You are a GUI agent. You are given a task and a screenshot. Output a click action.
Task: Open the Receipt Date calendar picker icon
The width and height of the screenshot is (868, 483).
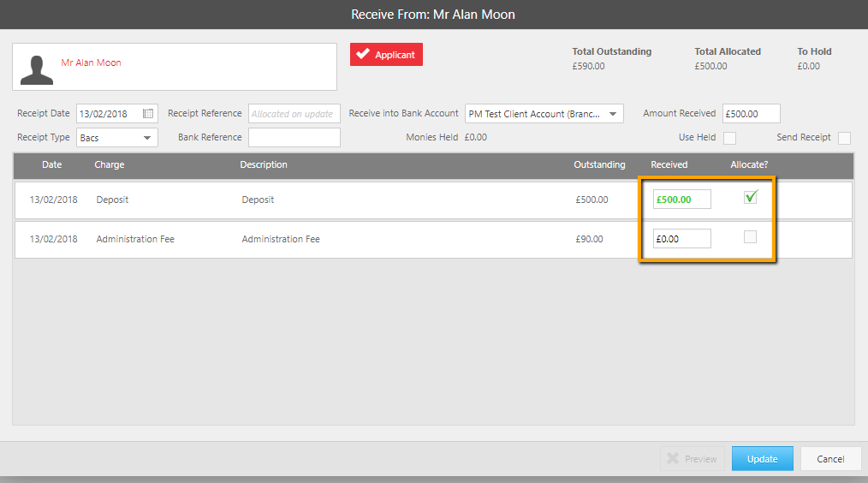click(x=148, y=114)
